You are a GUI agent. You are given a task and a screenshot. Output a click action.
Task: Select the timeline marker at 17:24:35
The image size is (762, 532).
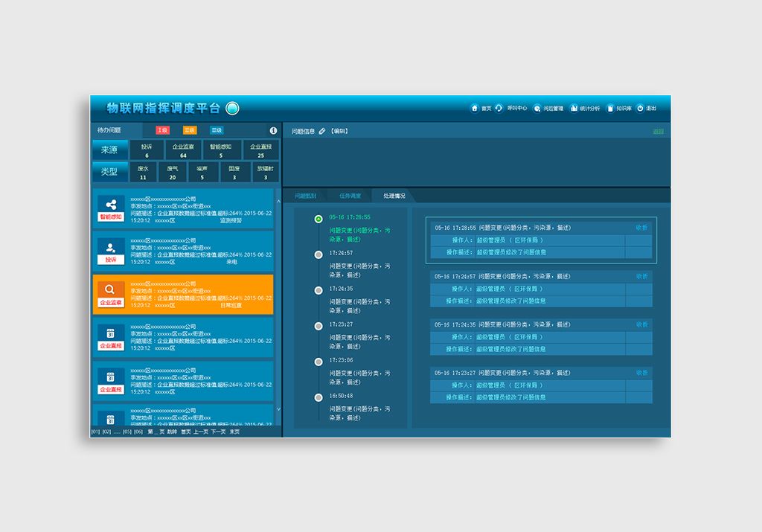click(318, 290)
